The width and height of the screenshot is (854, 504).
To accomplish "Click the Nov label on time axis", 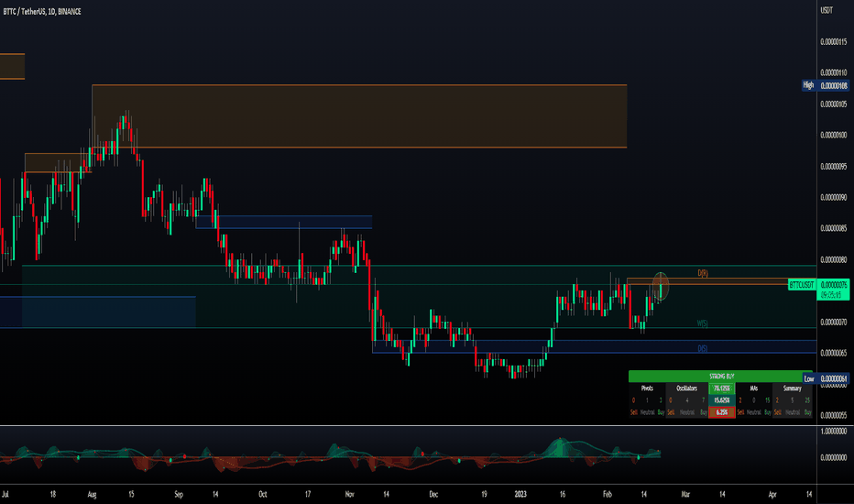I will click(350, 494).
